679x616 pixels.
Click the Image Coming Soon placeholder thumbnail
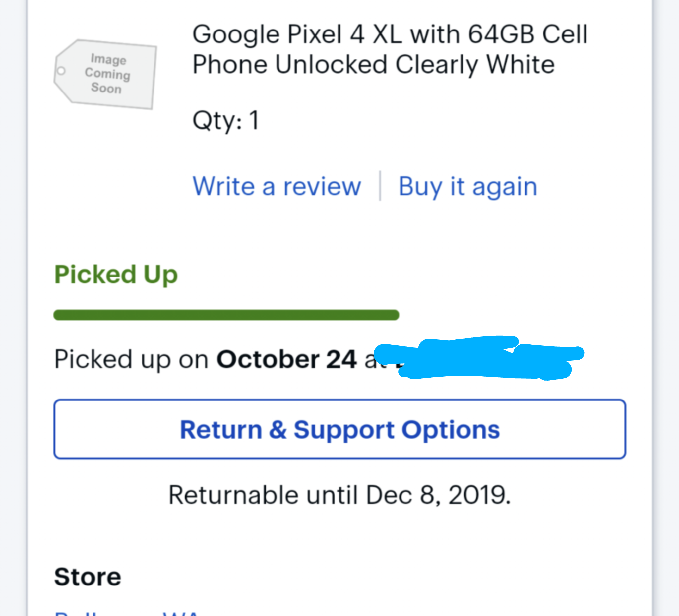105,74
